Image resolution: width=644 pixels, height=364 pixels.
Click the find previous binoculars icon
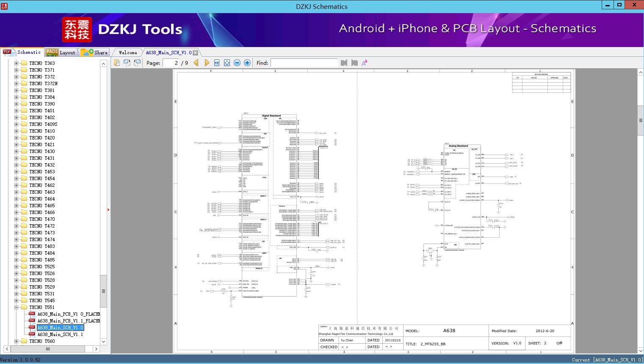[344, 63]
